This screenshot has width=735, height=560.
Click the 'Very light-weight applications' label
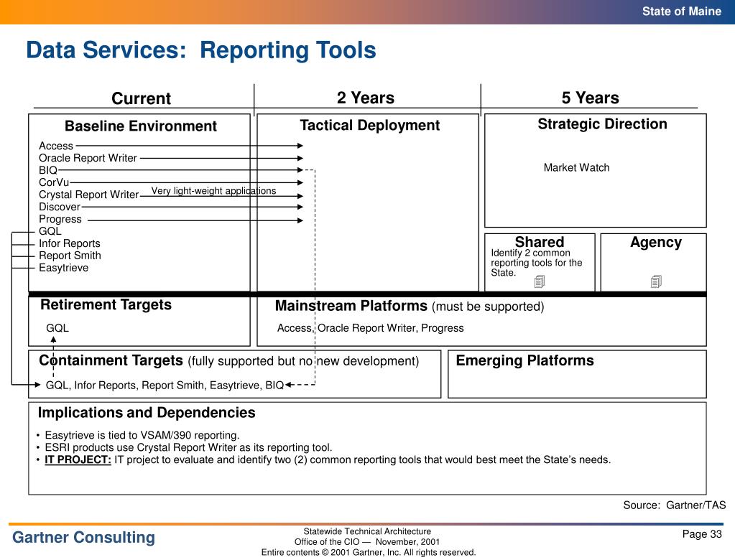[x=214, y=191]
